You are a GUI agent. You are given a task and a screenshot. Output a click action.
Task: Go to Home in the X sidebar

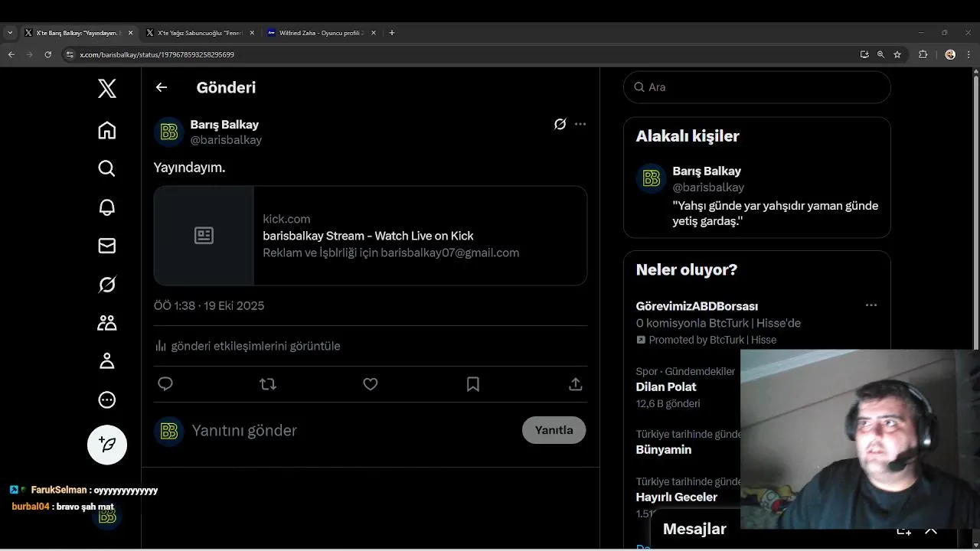[107, 130]
